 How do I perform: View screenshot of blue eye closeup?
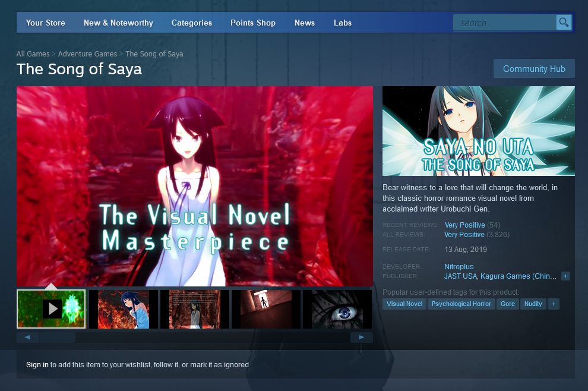click(337, 309)
